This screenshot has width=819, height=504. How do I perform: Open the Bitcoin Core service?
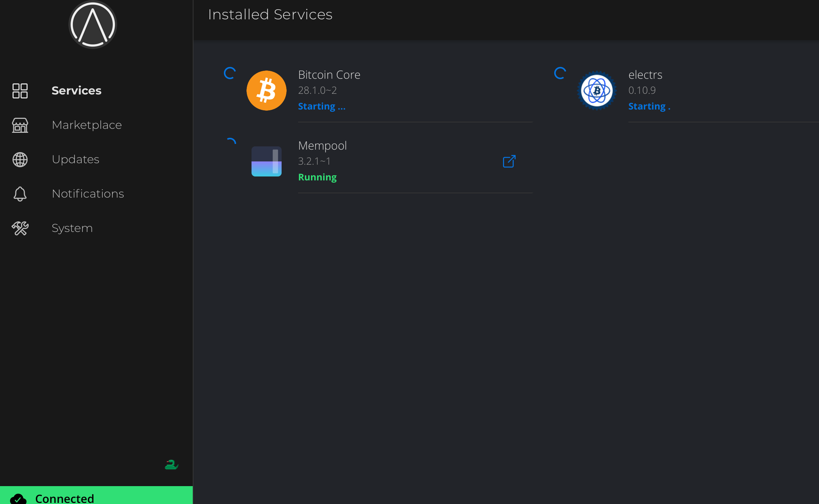point(329,75)
